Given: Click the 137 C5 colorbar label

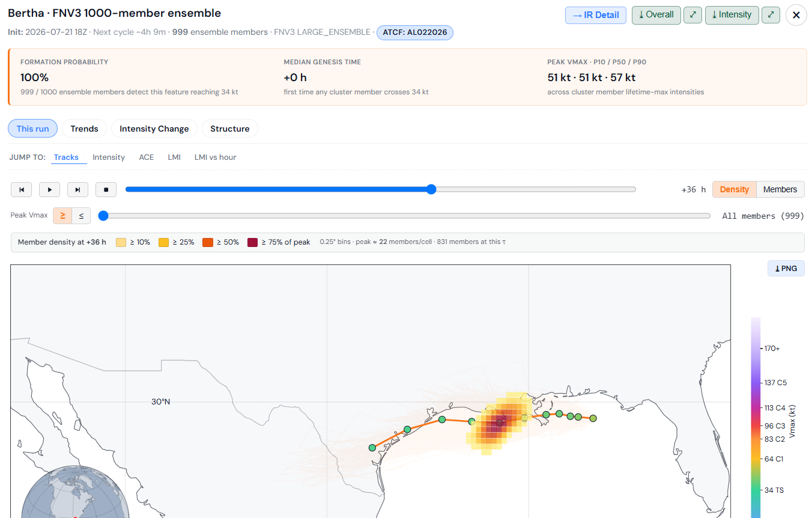Looking at the screenshot, I should click(775, 383).
